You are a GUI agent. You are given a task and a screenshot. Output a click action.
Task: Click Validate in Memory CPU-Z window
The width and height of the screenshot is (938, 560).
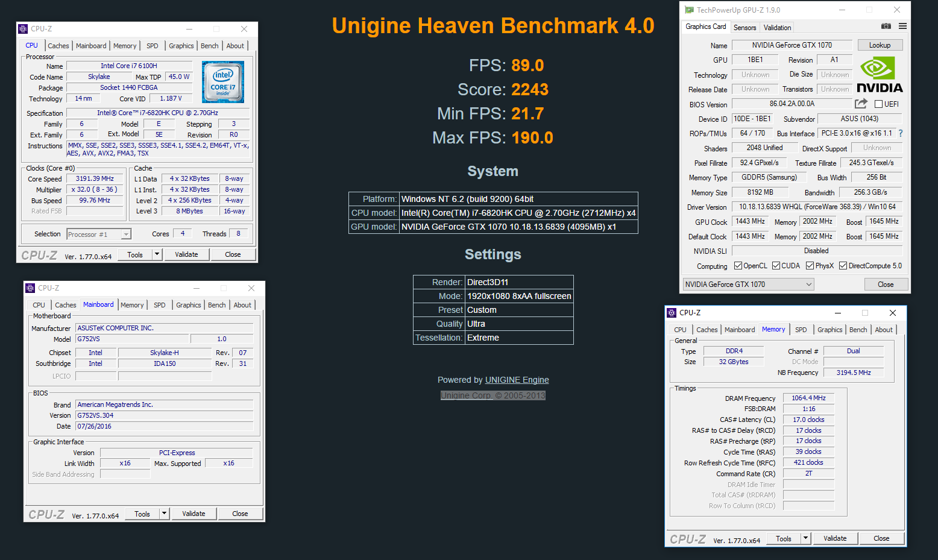(x=835, y=538)
